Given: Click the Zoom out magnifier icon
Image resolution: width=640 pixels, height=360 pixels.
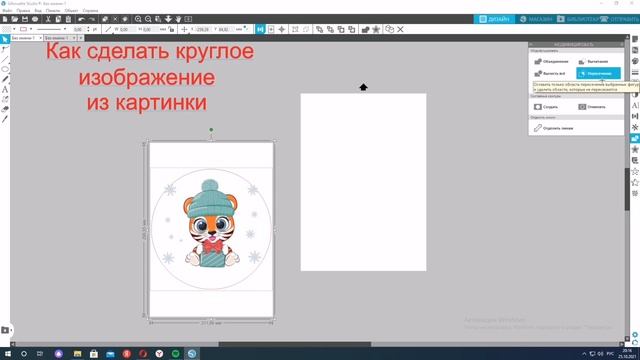Looking at the screenshot, I should tap(148, 19).
